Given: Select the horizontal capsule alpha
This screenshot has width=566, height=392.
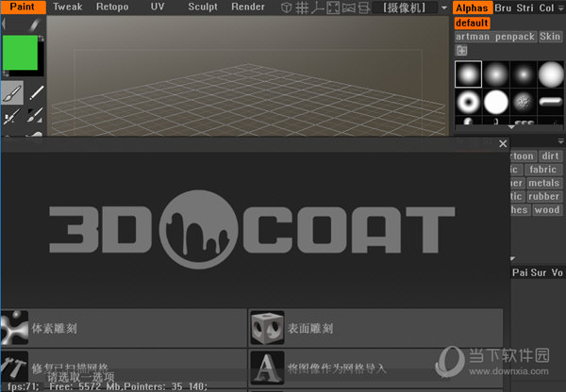Looking at the screenshot, I should pyautogui.click(x=551, y=102).
